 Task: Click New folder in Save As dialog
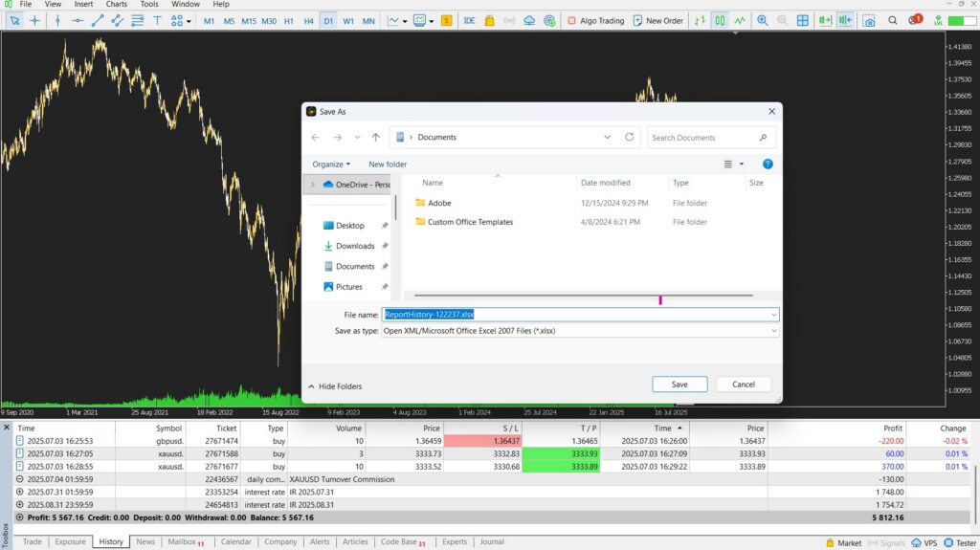click(x=388, y=165)
